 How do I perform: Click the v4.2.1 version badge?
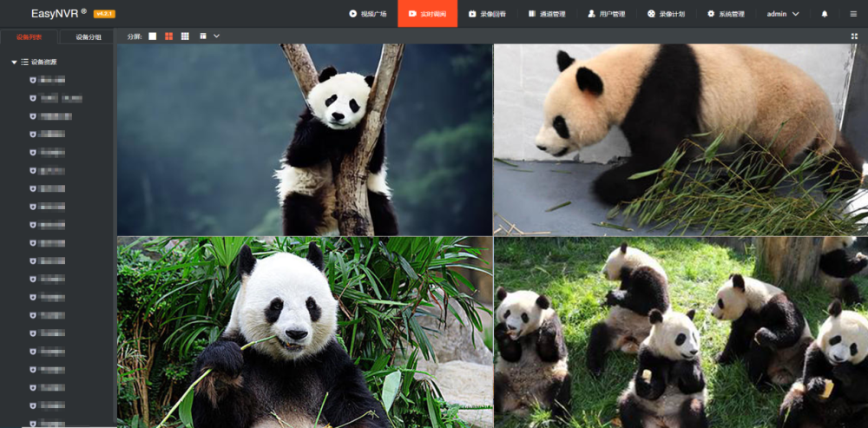tap(105, 14)
